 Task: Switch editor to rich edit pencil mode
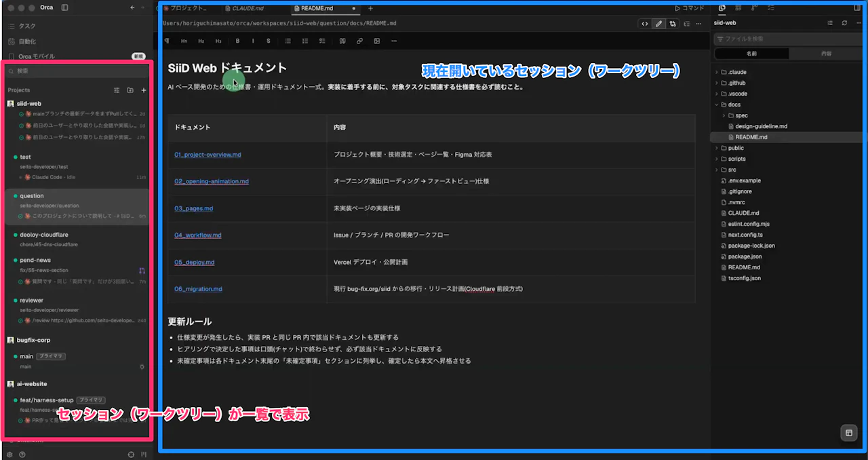point(658,23)
